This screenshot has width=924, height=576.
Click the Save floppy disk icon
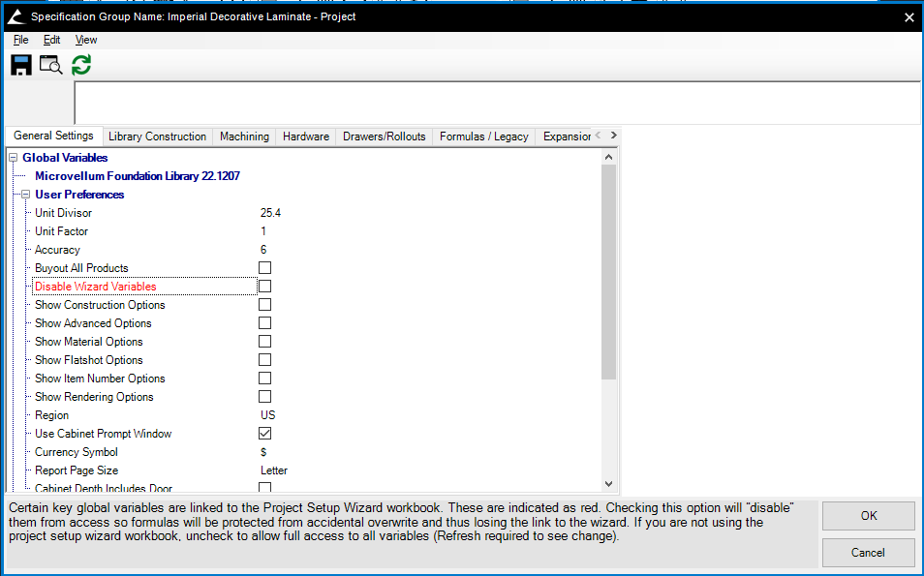[x=21, y=65]
